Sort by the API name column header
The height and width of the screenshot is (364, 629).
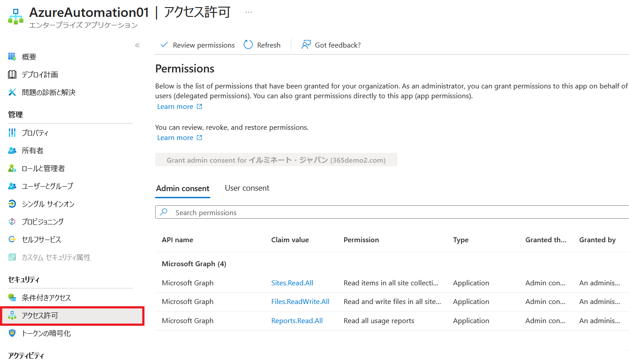coord(177,240)
